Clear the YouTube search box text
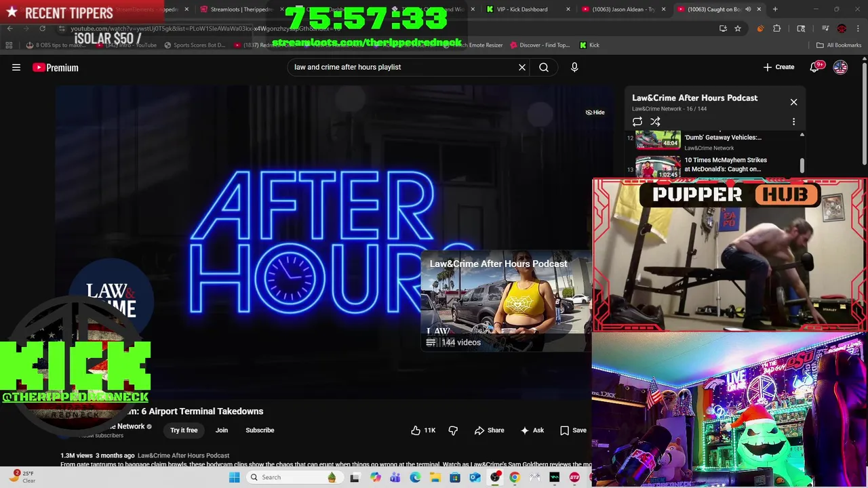868x488 pixels. [522, 67]
